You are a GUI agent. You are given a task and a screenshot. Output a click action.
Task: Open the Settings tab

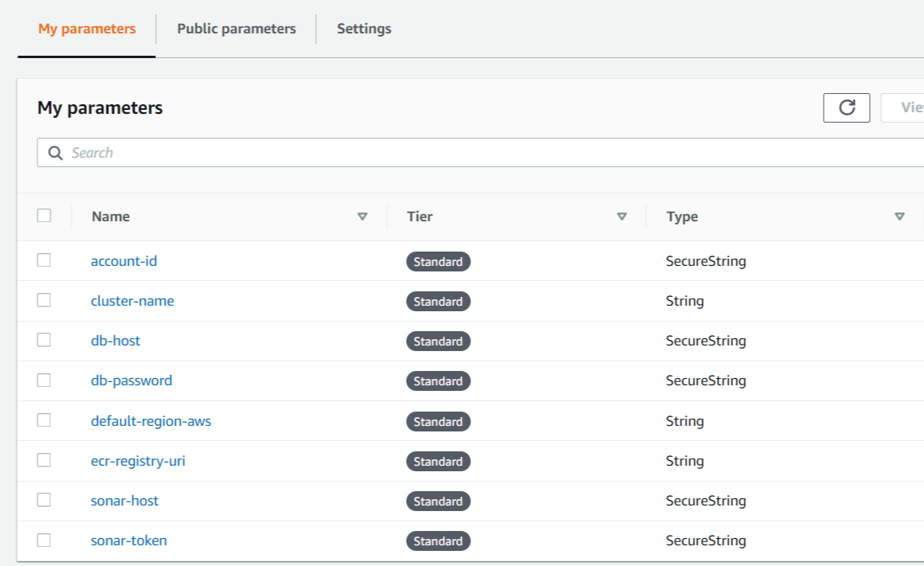(x=364, y=29)
